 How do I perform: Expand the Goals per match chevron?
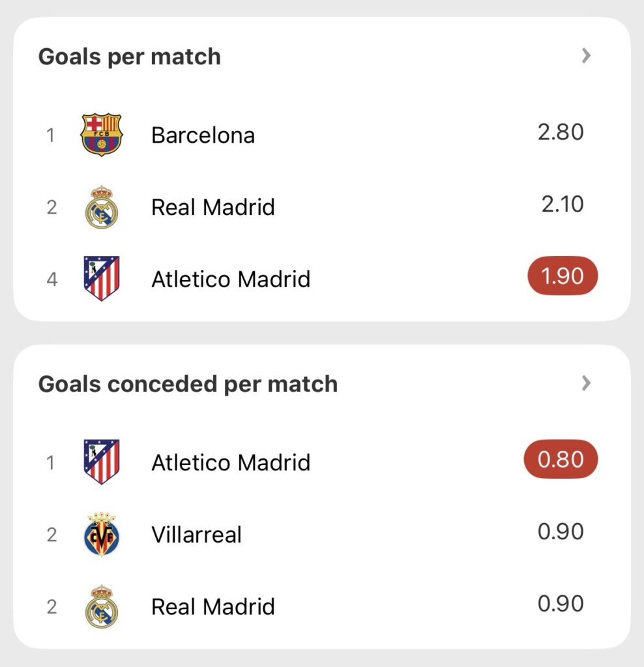(586, 56)
